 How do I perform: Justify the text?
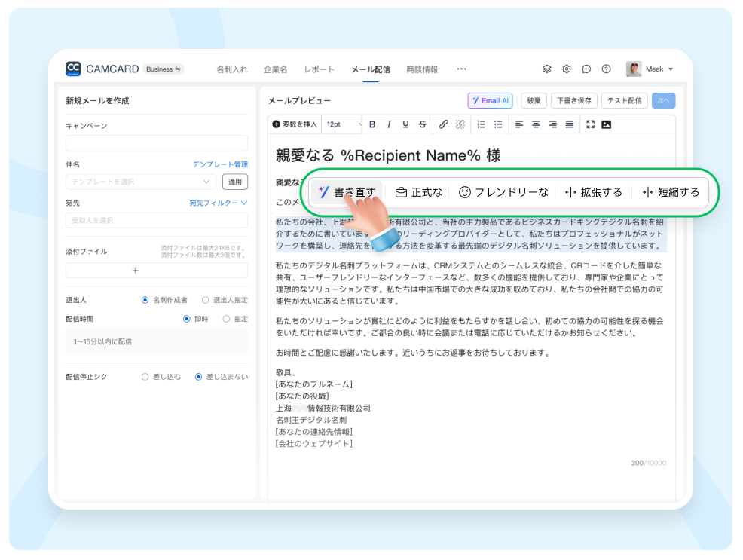pyautogui.click(x=570, y=124)
